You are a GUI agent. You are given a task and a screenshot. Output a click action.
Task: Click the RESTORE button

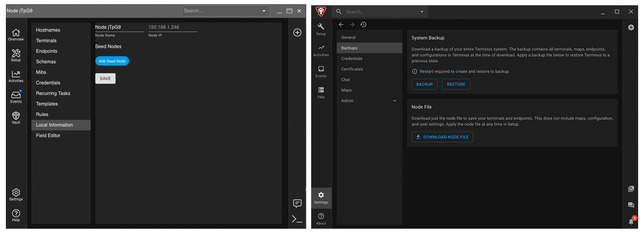click(x=456, y=84)
